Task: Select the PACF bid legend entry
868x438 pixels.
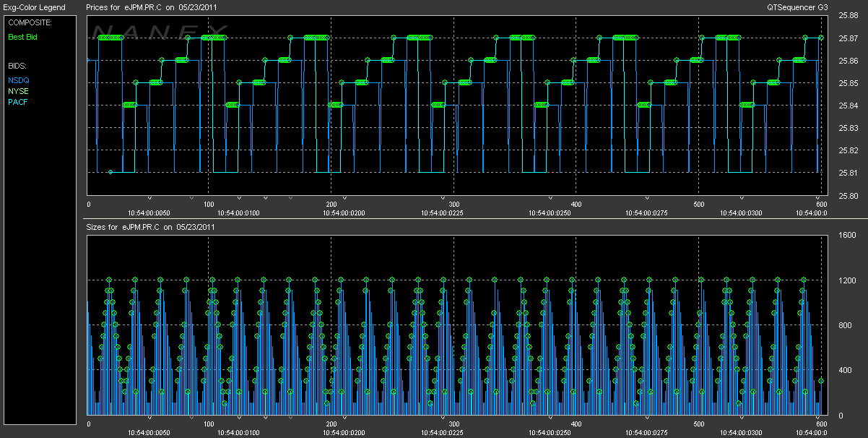Action: click(17, 103)
